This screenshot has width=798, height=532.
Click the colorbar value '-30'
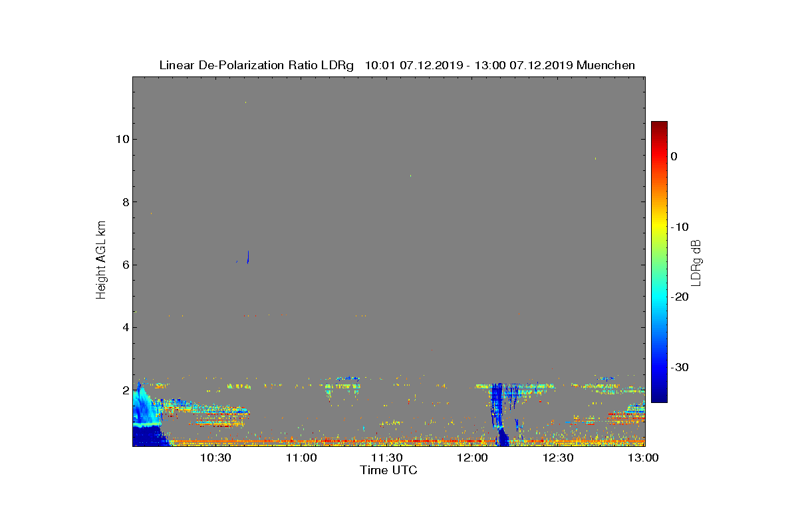coord(680,368)
